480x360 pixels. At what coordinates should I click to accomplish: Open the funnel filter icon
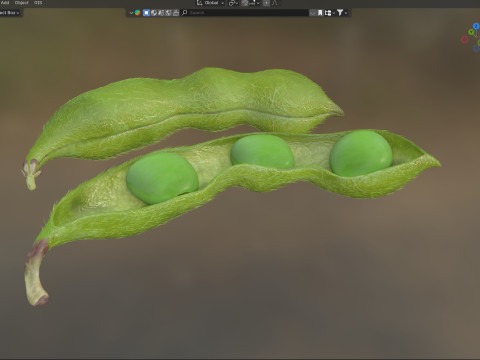340,13
